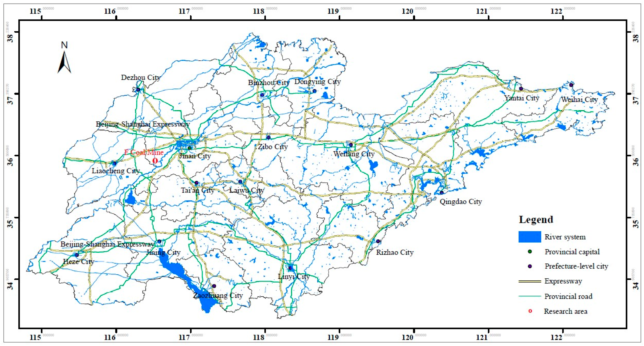Click the Qingdao City purple dot marker
This screenshot has width=644, height=346.
(x=442, y=193)
